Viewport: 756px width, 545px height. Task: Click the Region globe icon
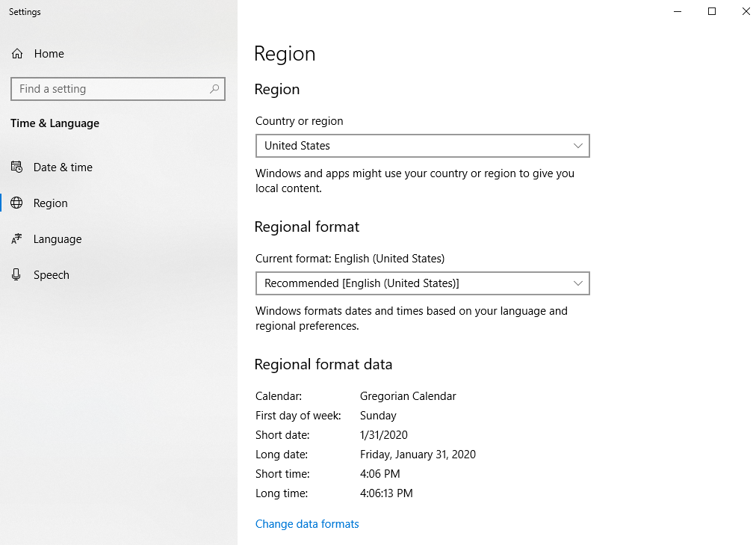tap(17, 203)
